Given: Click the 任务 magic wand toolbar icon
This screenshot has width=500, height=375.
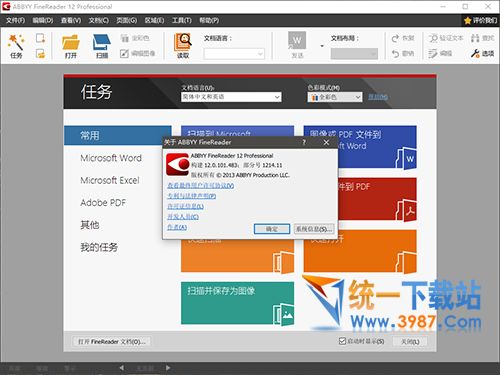Looking at the screenshot, I should click(16, 43).
